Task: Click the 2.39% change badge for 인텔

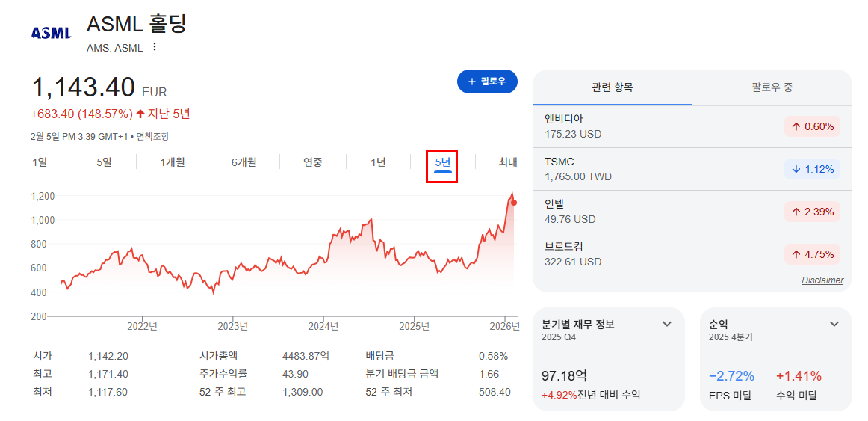Action: click(812, 212)
